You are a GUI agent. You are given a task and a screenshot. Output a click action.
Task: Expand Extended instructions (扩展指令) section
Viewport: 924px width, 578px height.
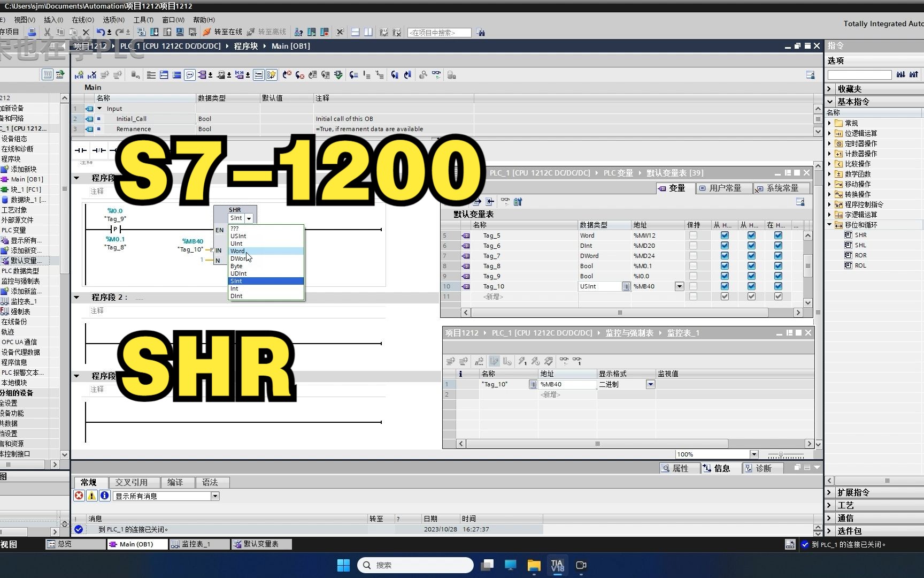(830, 492)
